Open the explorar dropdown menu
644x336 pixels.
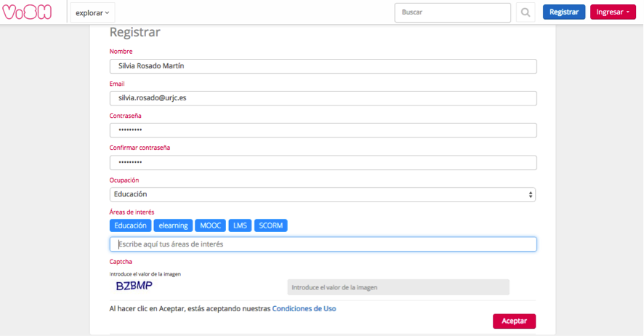pyautogui.click(x=93, y=12)
